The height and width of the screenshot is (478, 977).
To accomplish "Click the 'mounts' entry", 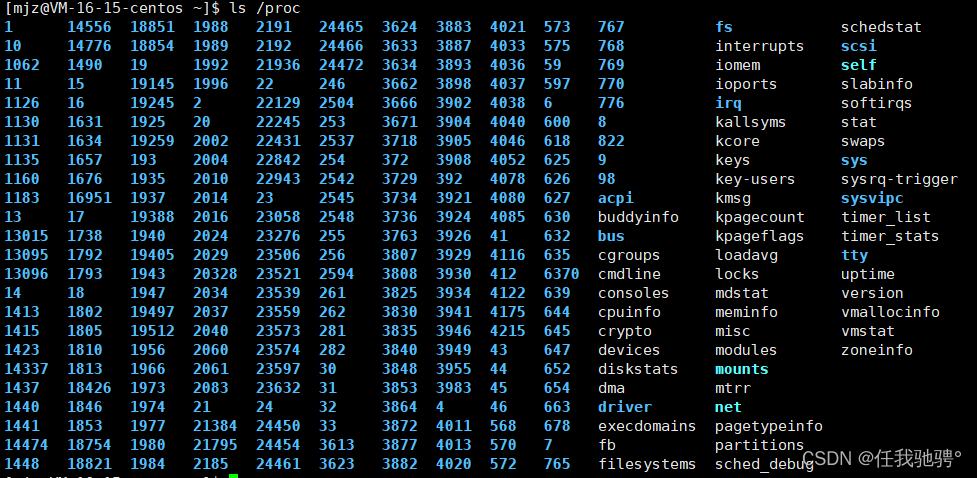I will click(x=742, y=369).
